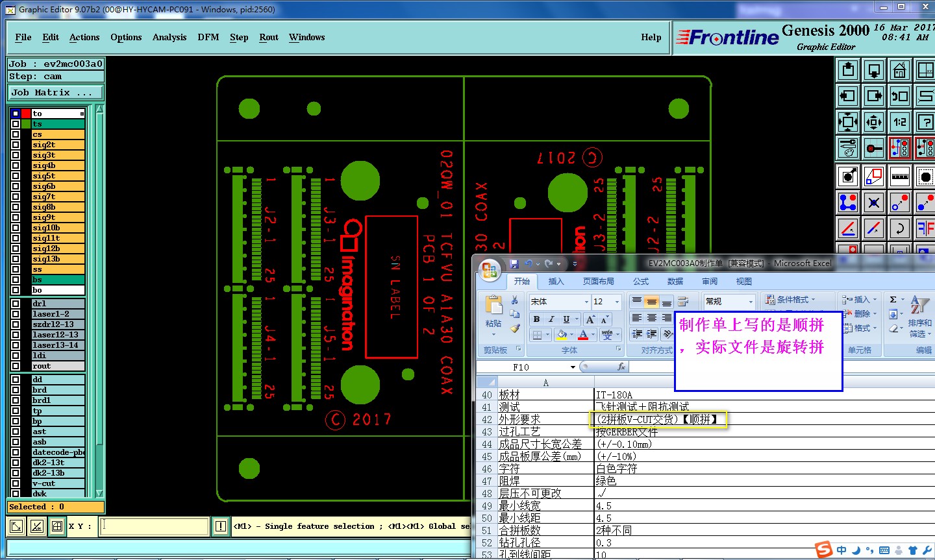
Task: Open the Analysis menu in Graphic Editor
Action: [169, 38]
